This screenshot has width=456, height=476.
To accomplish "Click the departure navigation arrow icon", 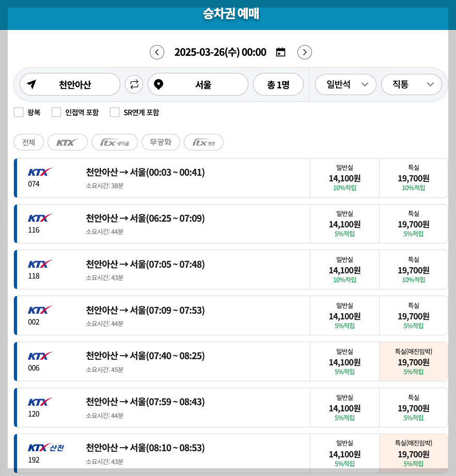I will [x=33, y=84].
